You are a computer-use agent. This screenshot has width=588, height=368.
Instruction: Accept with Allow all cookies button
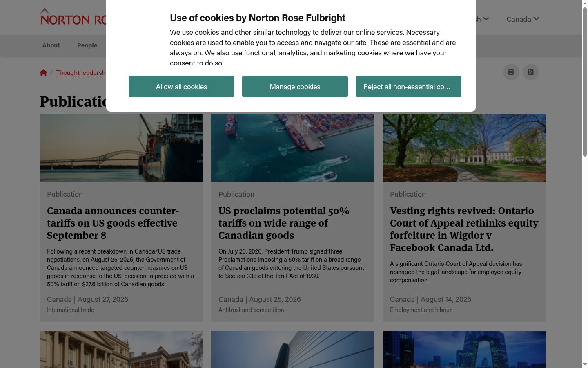pos(181,87)
